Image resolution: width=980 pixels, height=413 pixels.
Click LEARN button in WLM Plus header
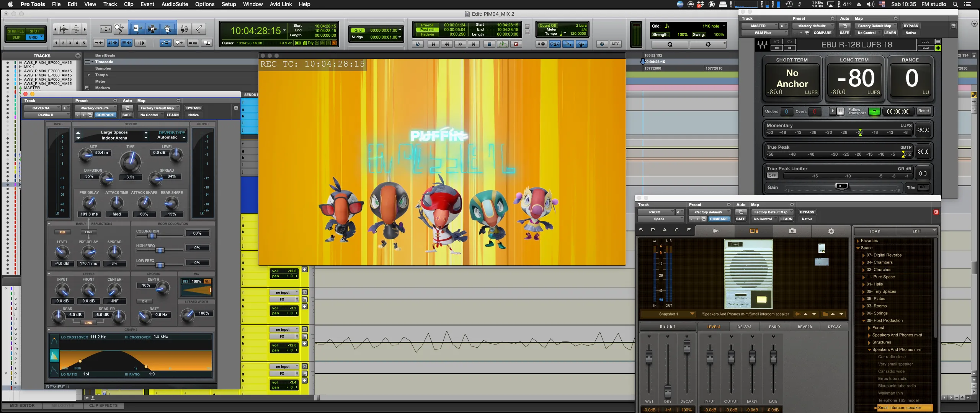890,33
